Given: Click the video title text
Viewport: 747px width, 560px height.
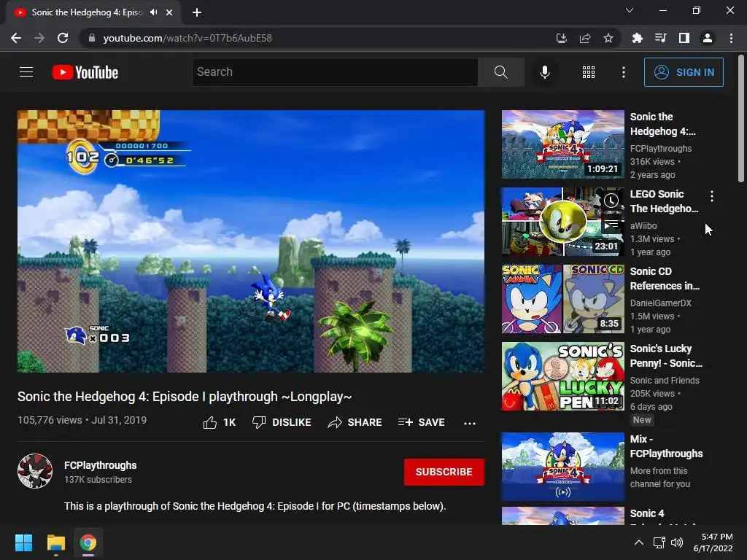Looking at the screenshot, I should [185, 397].
